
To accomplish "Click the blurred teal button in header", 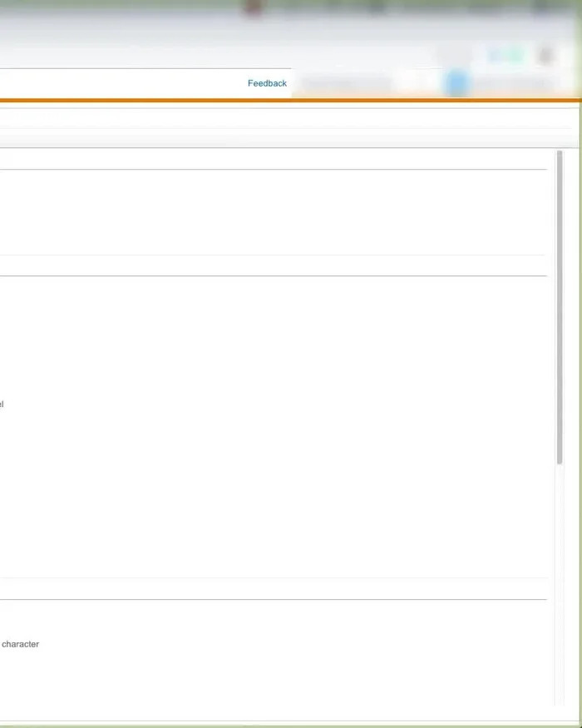I will [506, 56].
